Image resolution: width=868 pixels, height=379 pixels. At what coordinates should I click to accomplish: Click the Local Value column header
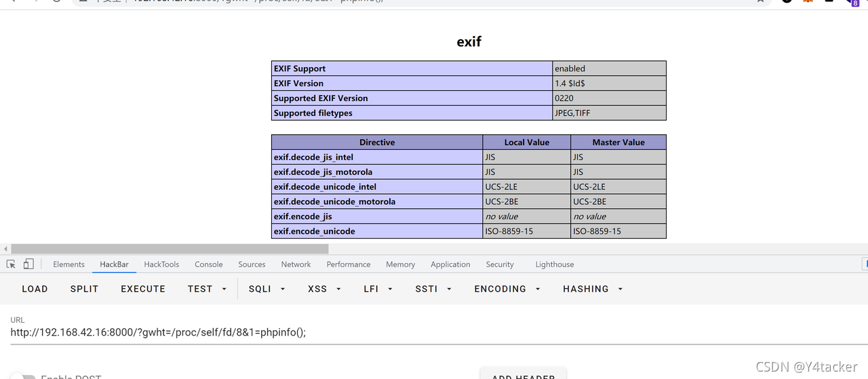[527, 142]
